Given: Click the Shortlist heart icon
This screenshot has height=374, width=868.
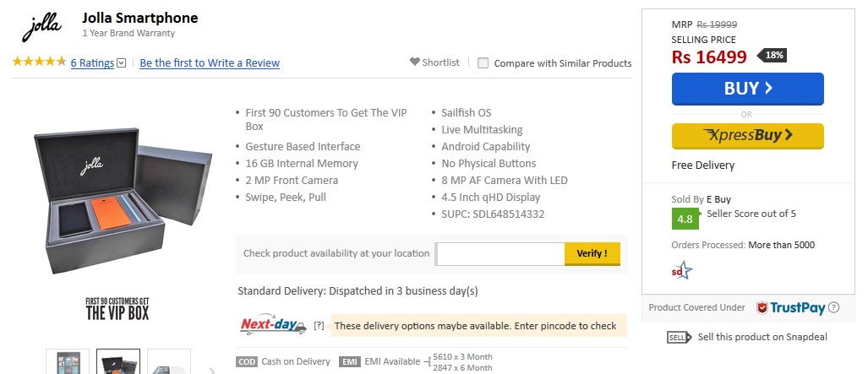Looking at the screenshot, I should [x=415, y=62].
